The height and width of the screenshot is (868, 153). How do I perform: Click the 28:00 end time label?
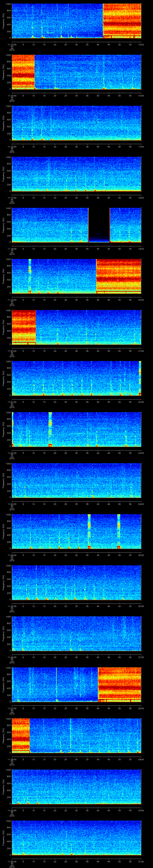[141, 708]
